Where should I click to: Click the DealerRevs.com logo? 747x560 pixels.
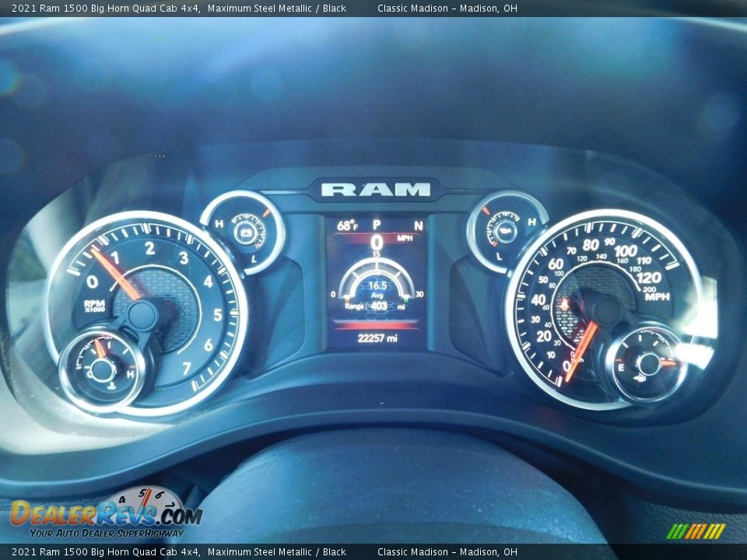[x=106, y=513]
